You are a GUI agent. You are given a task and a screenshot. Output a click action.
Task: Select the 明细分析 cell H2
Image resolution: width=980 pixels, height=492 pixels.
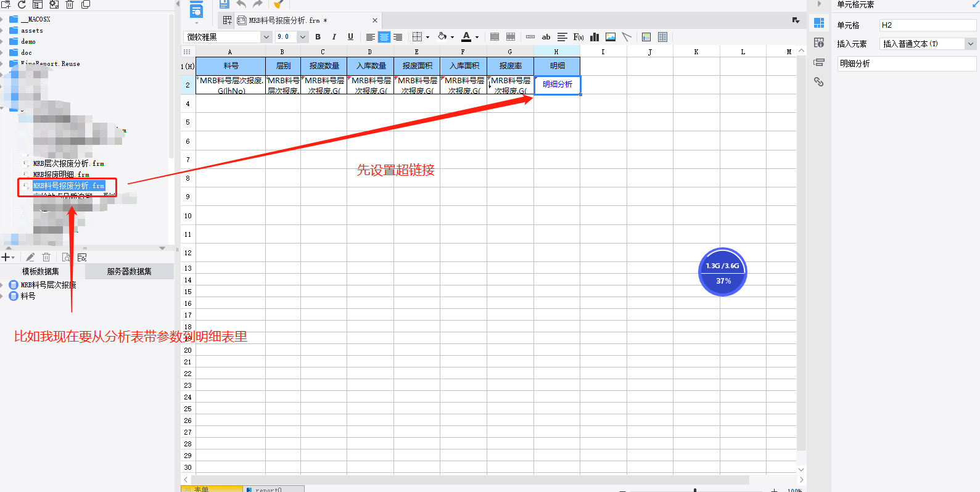[557, 84]
